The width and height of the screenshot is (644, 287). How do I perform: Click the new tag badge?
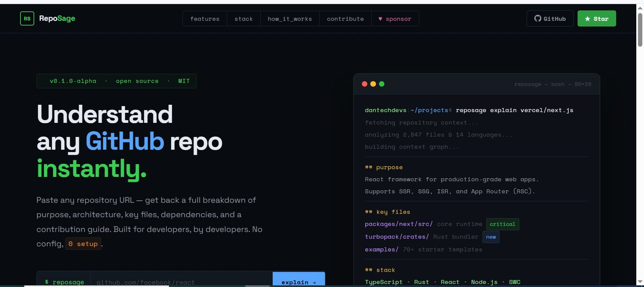click(x=491, y=237)
